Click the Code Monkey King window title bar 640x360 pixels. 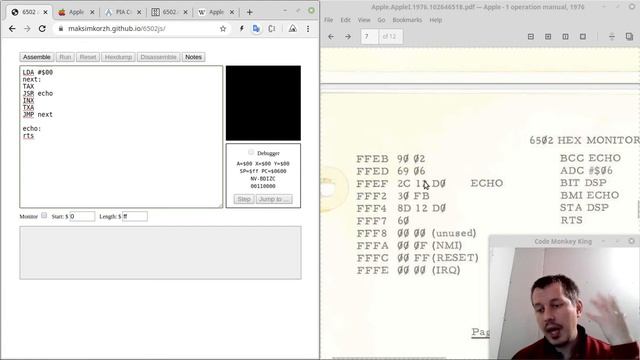pyautogui.click(x=563, y=241)
